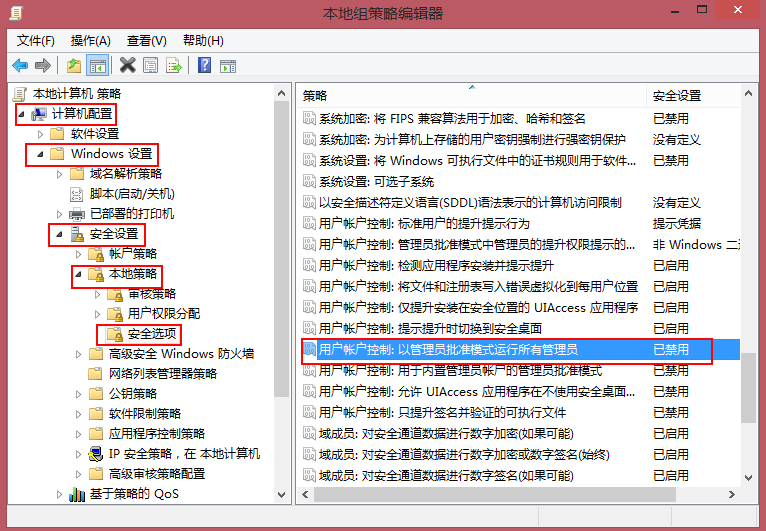The width and height of the screenshot is (766, 531).
Task: Toggle the Show/Hide action pane icon
Action: pyautogui.click(x=228, y=66)
